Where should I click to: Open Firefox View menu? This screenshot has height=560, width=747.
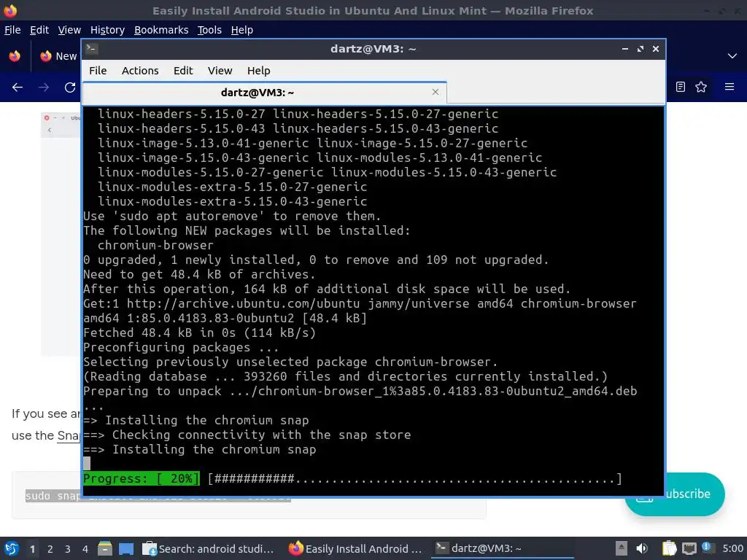(x=69, y=30)
